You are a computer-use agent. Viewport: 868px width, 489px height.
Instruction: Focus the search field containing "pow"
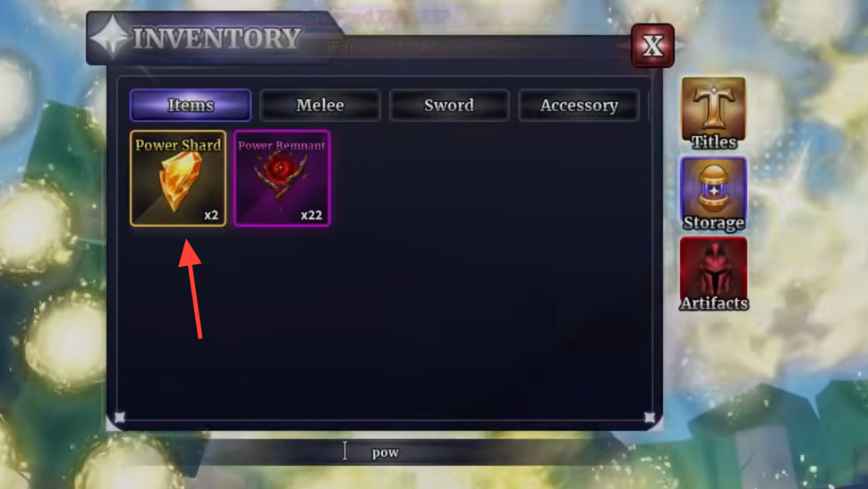coord(386,452)
